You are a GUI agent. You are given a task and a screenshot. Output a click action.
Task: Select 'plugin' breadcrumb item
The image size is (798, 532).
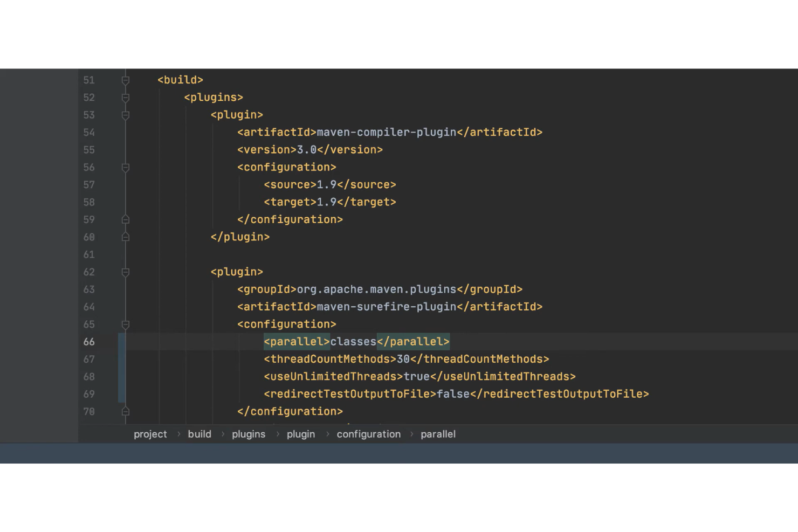[301, 434]
